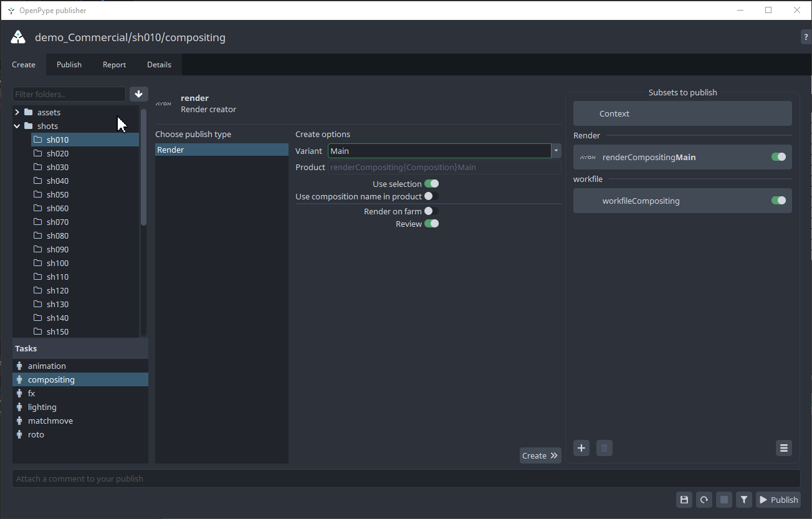Toggle Use composition name in product

tap(431, 196)
